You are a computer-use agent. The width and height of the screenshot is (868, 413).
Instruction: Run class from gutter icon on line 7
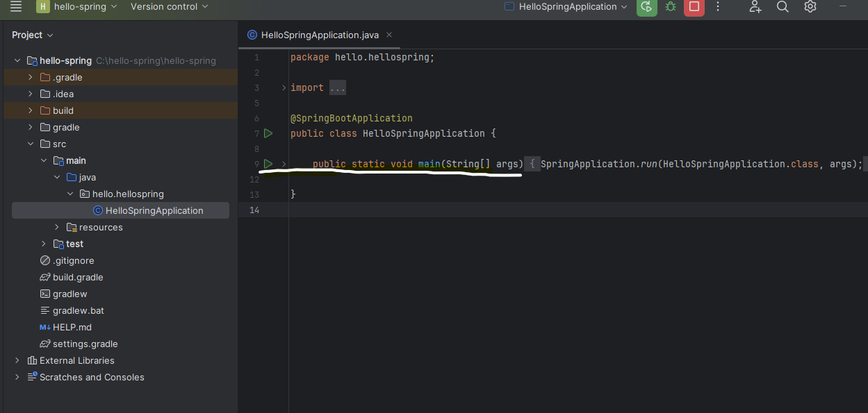(268, 133)
